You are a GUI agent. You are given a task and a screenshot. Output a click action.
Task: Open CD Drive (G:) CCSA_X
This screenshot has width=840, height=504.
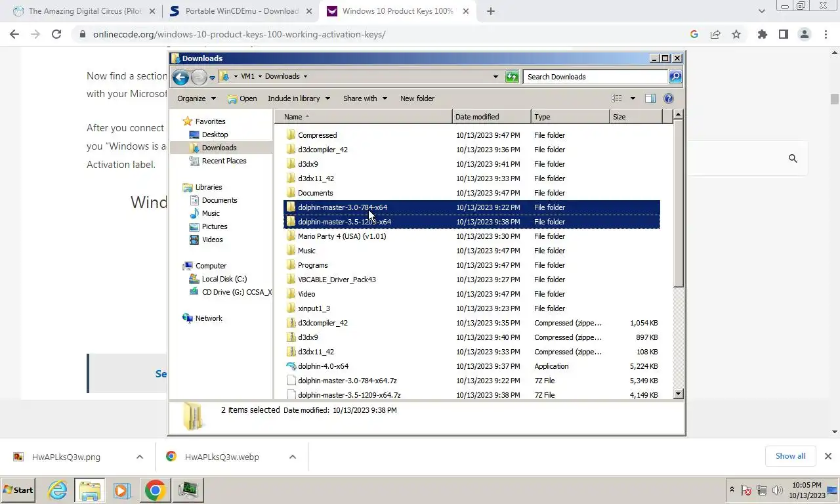[x=236, y=292]
